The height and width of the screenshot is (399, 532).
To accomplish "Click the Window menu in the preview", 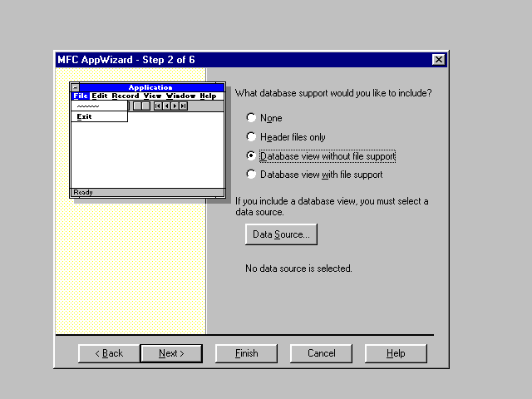I will pyautogui.click(x=180, y=96).
